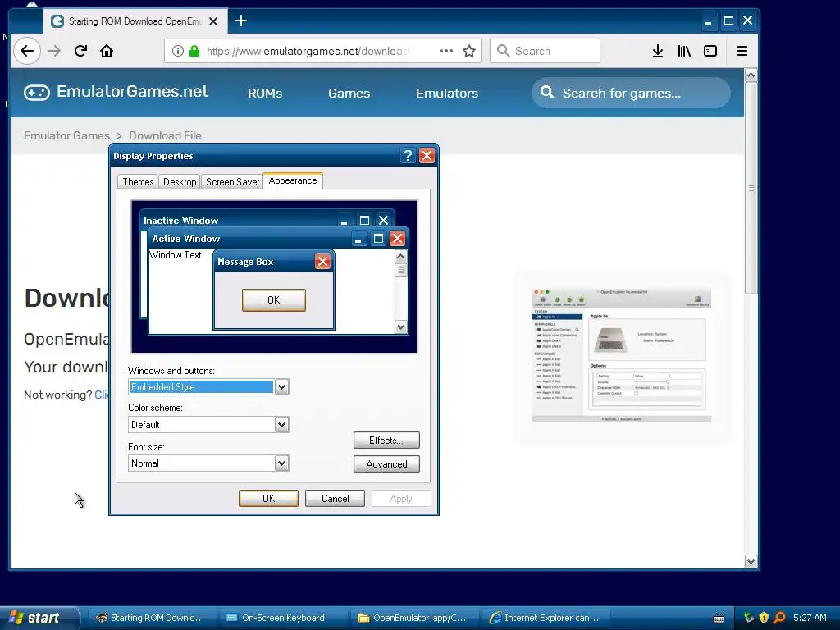Click the page scrollbar down arrow
This screenshot has width=840, height=630.
click(751, 561)
